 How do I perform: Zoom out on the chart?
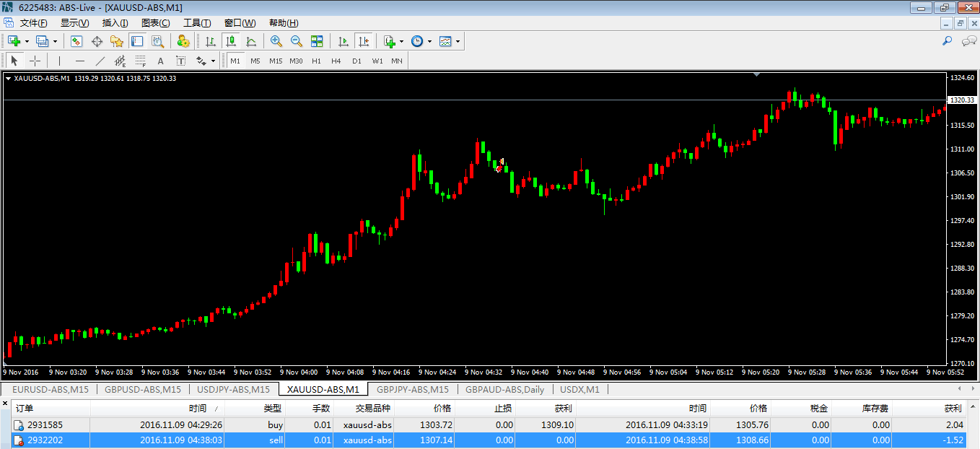[296, 41]
